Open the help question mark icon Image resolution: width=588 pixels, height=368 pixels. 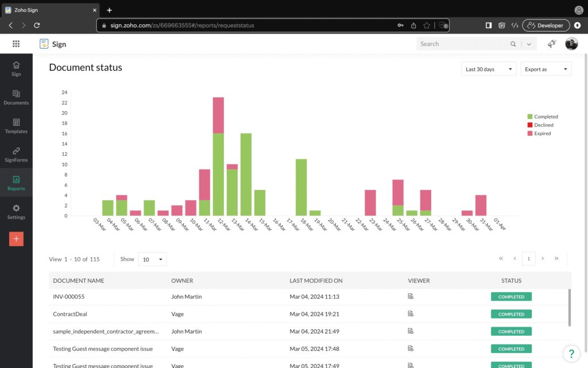[570, 353]
